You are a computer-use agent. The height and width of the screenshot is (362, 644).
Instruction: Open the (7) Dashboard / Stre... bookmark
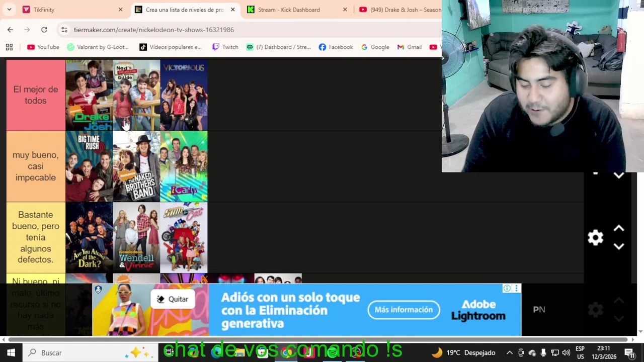(x=278, y=47)
